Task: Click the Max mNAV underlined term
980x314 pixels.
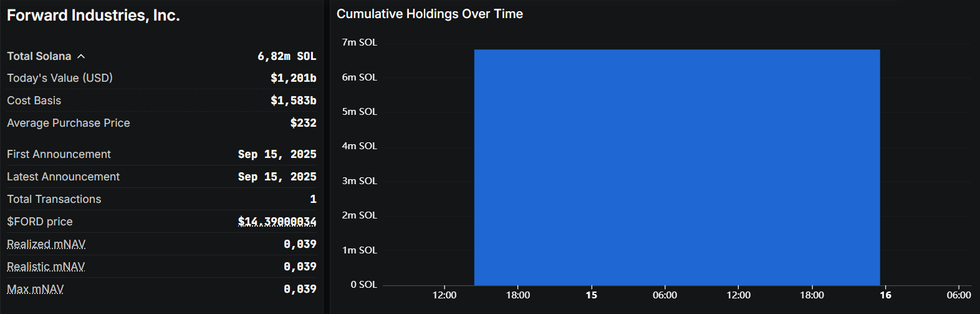Action: pos(35,289)
